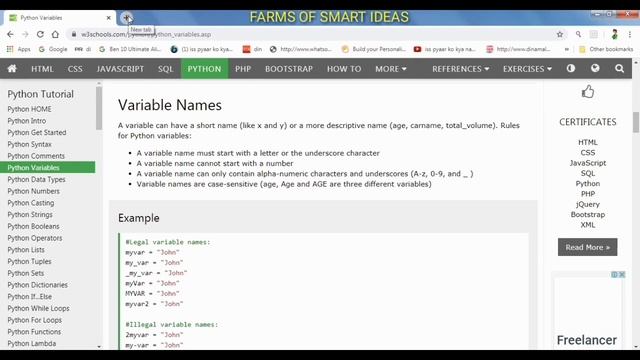Expand the EXERCISES dropdown menu

(527, 69)
